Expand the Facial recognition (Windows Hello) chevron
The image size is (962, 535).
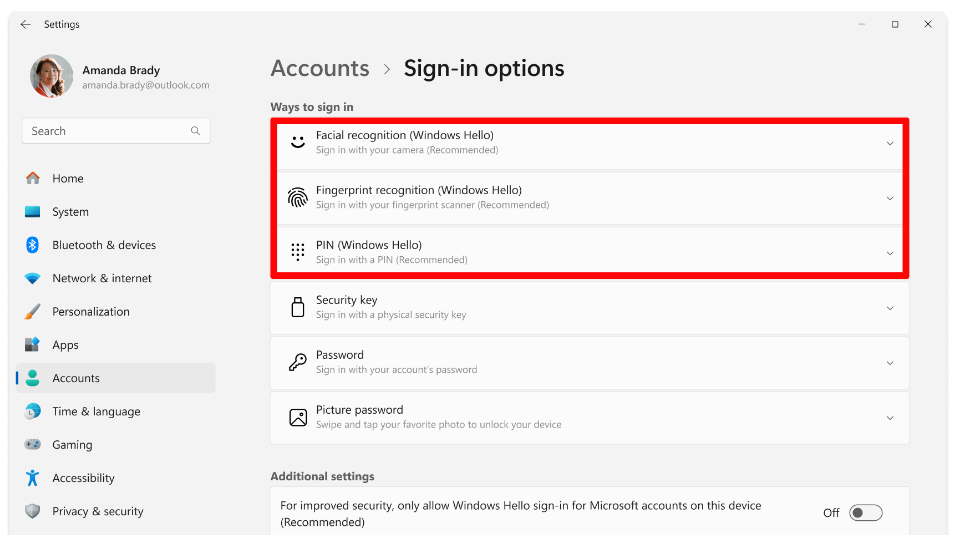click(890, 144)
